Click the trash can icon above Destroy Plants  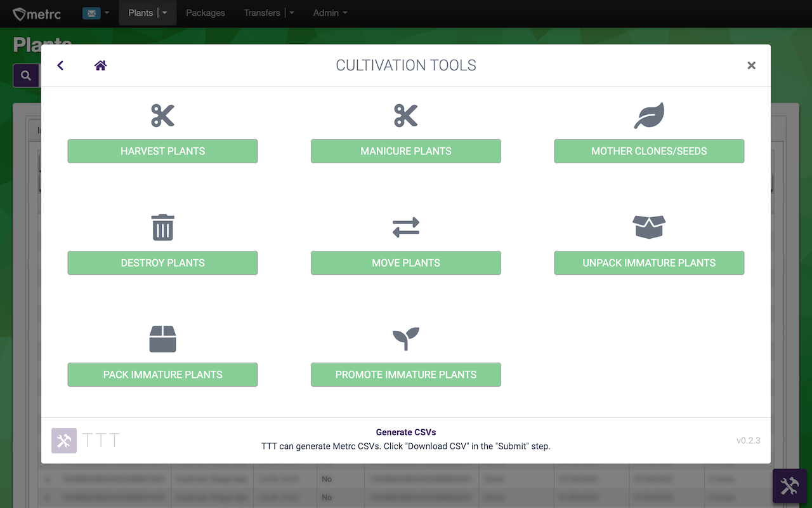click(x=162, y=227)
